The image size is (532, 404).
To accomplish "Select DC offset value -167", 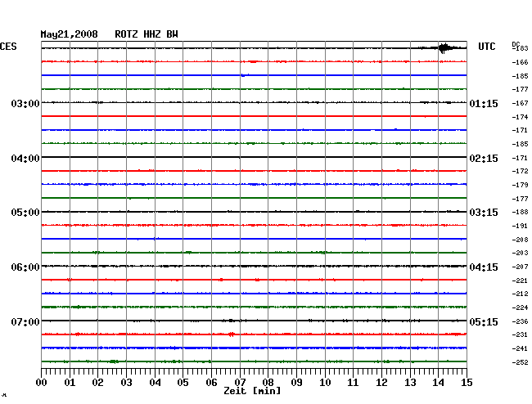I will (x=520, y=103).
